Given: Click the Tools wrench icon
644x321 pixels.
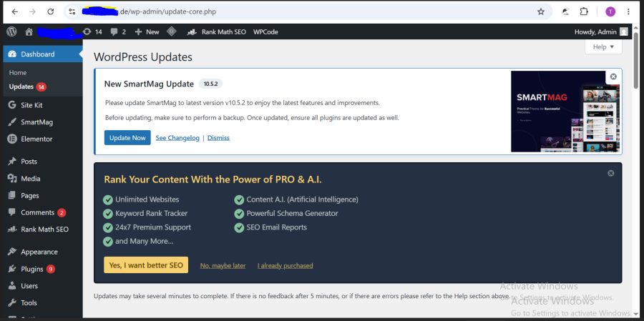Looking at the screenshot, I should tap(12, 302).
